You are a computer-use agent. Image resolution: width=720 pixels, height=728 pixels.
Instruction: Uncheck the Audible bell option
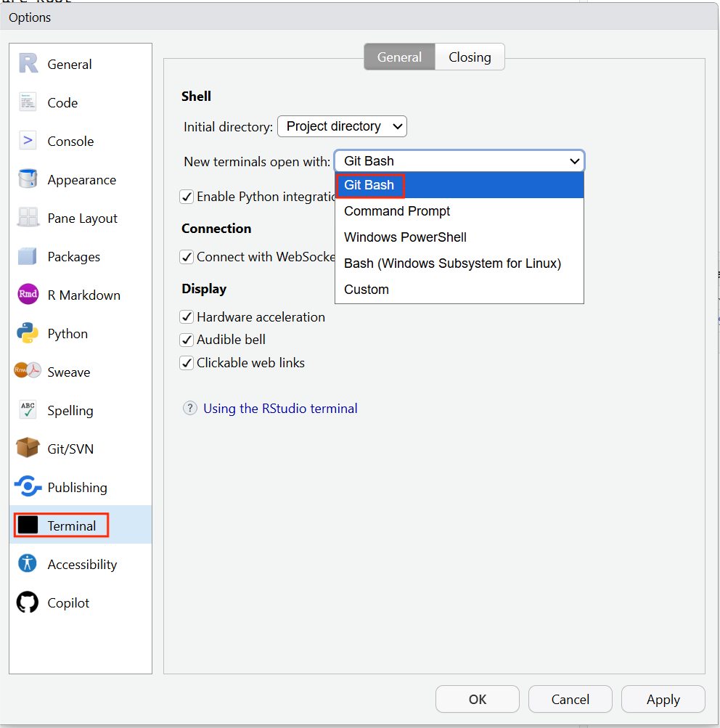187,340
